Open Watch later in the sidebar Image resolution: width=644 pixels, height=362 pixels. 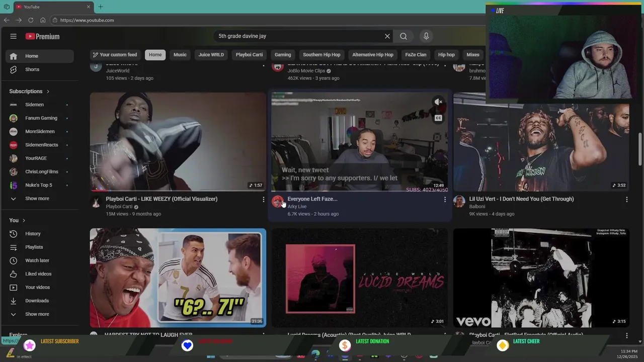40,260
